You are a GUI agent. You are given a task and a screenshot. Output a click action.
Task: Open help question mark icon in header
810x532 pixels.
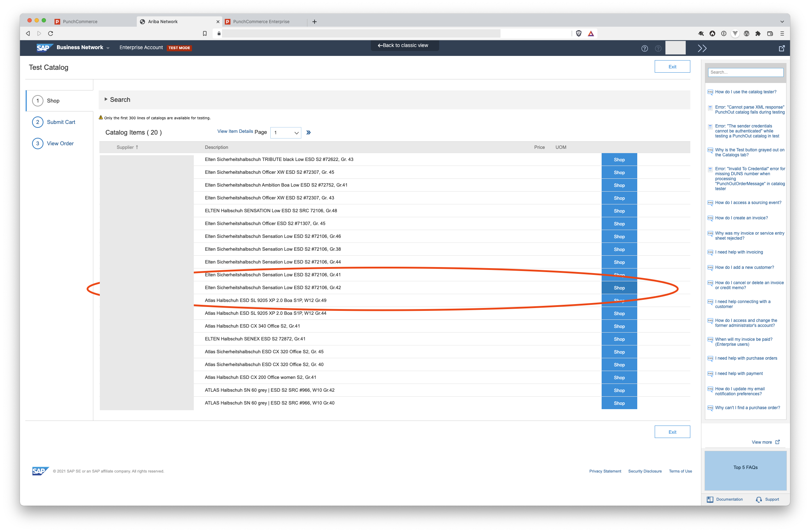(x=645, y=48)
